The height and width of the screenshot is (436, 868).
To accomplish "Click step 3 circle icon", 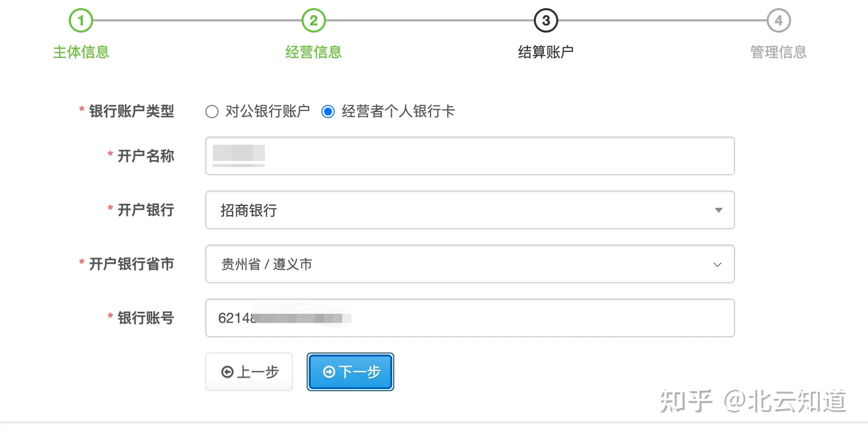I will pos(546,21).
